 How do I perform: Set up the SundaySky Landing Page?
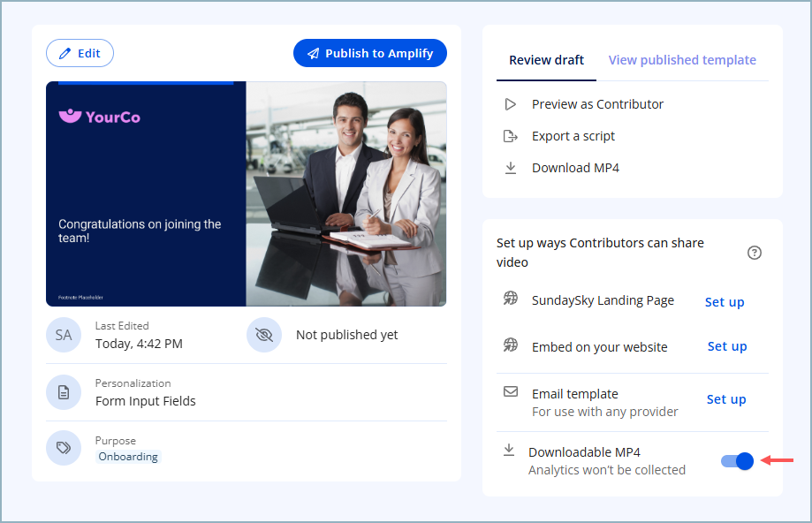coord(725,302)
